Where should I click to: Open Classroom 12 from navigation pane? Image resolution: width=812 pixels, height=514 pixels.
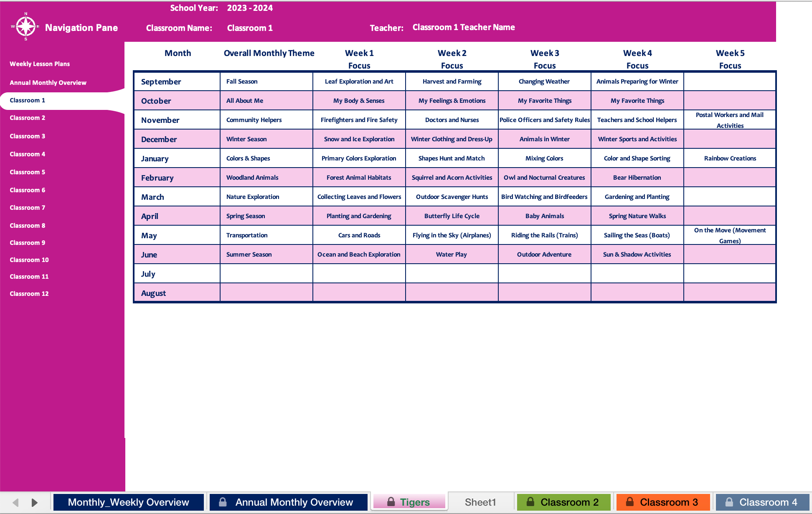(x=29, y=294)
